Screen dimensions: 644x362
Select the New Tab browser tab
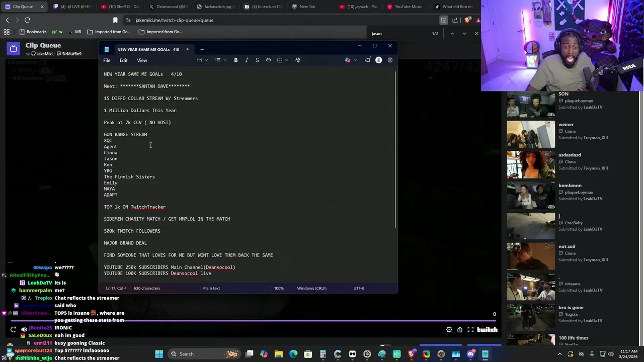coord(307,7)
